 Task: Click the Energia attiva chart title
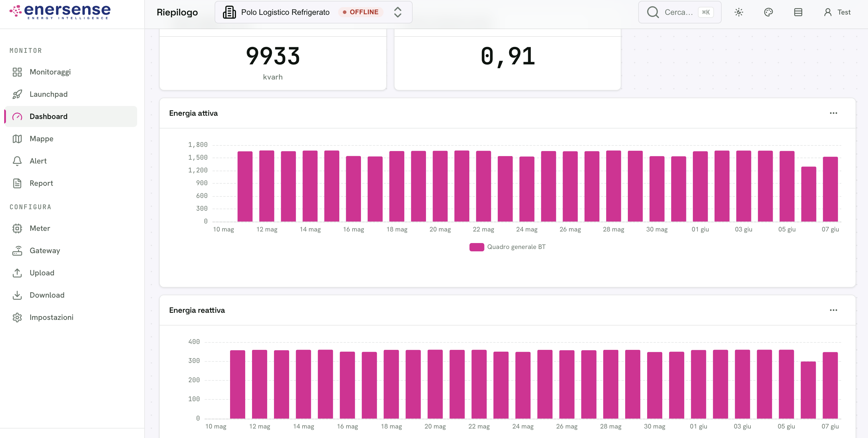pyautogui.click(x=194, y=113)
